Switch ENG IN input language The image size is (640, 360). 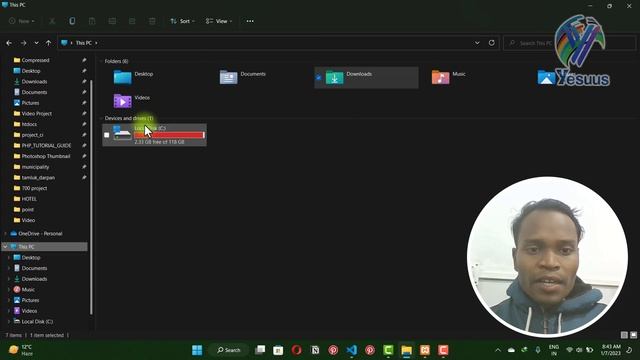(554, 350)
